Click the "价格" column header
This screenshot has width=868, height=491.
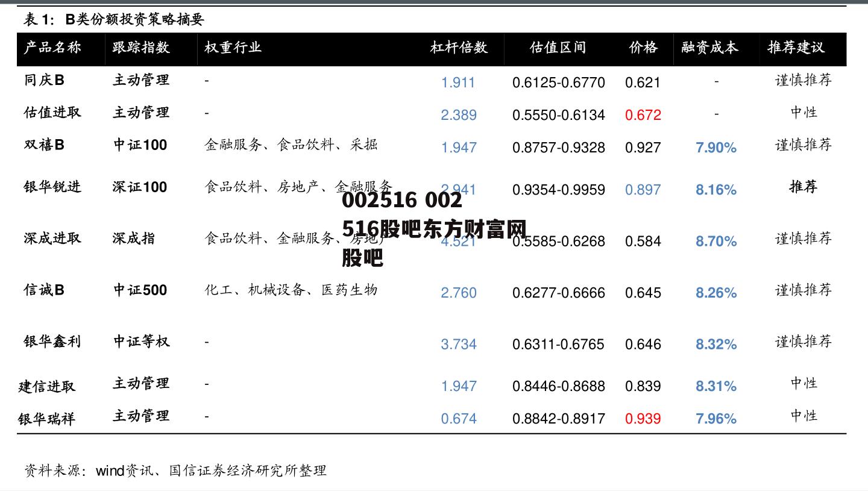coord(643,48)
